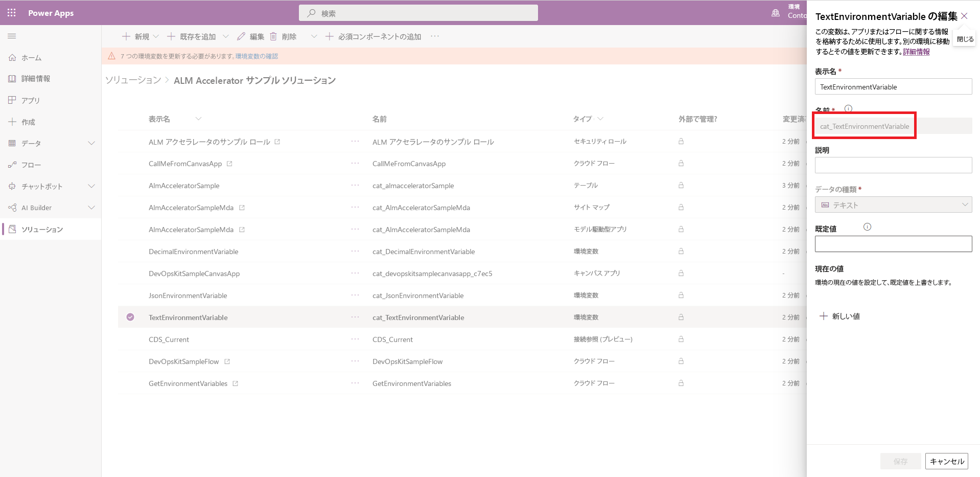Click the 削除 toolbar button
Image resolution: width=980 pixels, height=477 pixels.
[283, 36]
